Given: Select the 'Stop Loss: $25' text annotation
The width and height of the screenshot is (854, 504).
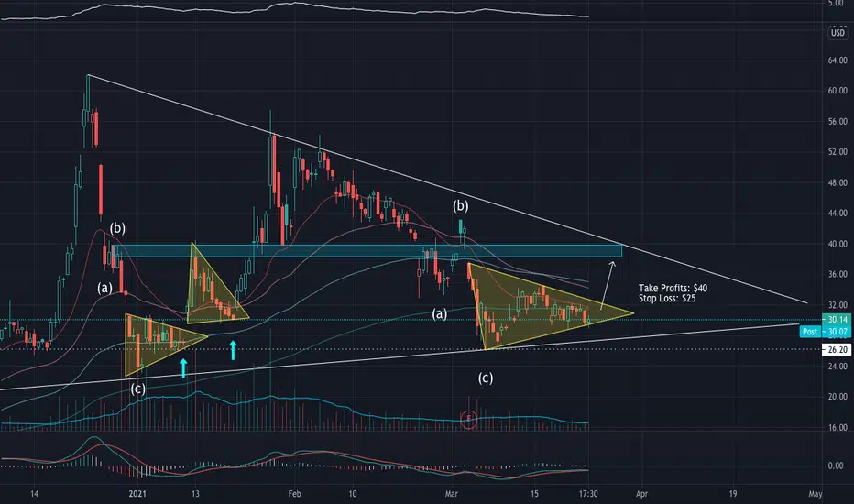Looking at the screenshot, I should [667, 298].
